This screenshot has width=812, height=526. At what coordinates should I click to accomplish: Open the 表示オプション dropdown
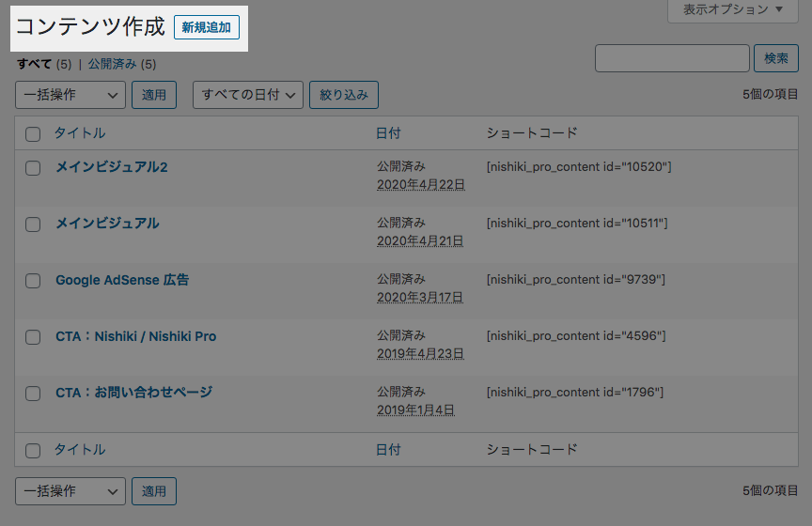733,9
